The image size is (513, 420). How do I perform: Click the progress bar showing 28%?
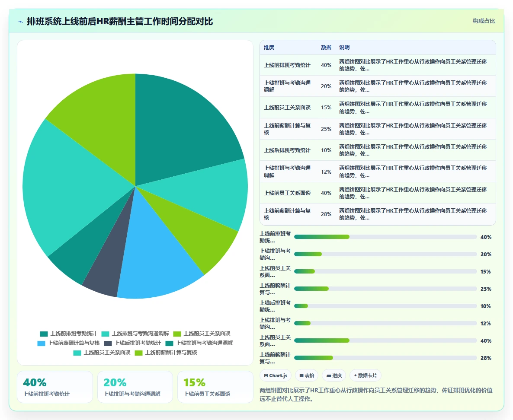(385, 358)
